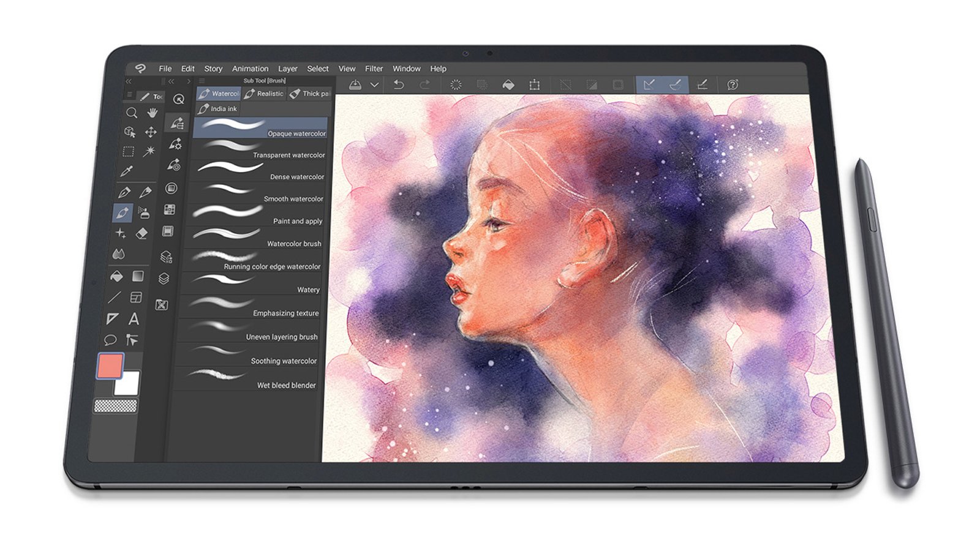980x551 pixels.
Task: Select the Airbrush tool
Action: (x=143, y=212)
